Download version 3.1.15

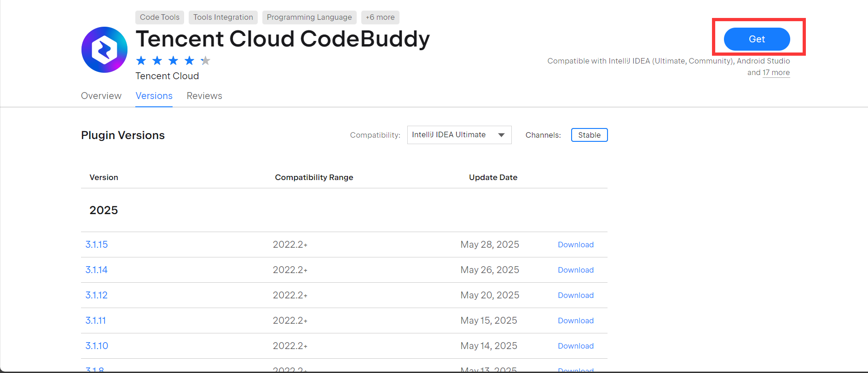[x=575, y=245]
